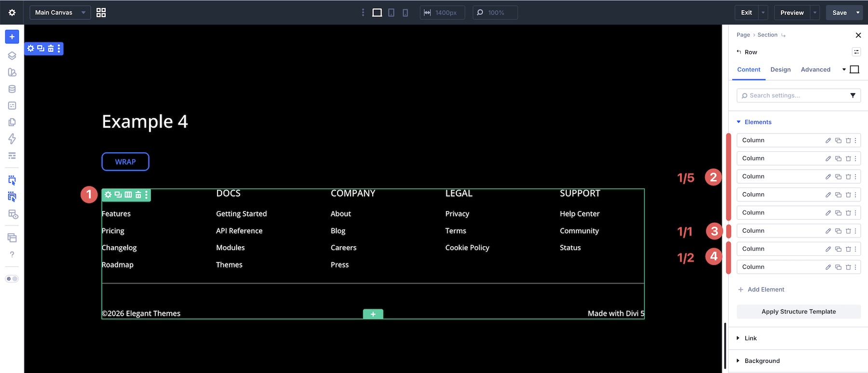Click Apply Structure Template button

pyautogui.click(x=799, y=312)
